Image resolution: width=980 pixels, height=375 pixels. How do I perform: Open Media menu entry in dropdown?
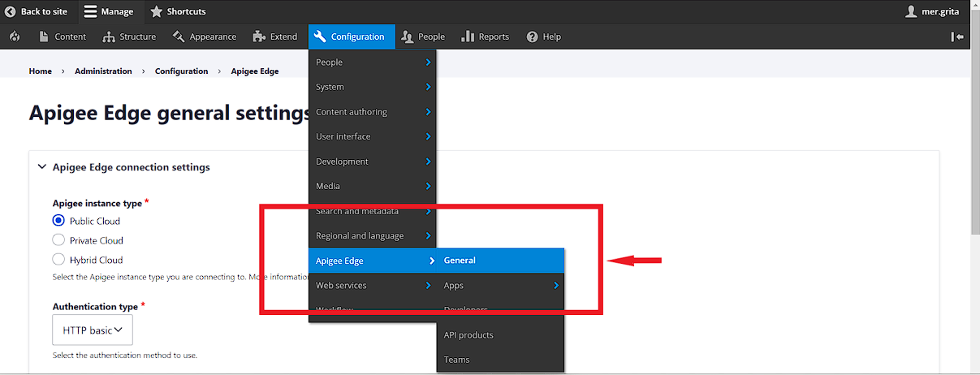(373, 186)
